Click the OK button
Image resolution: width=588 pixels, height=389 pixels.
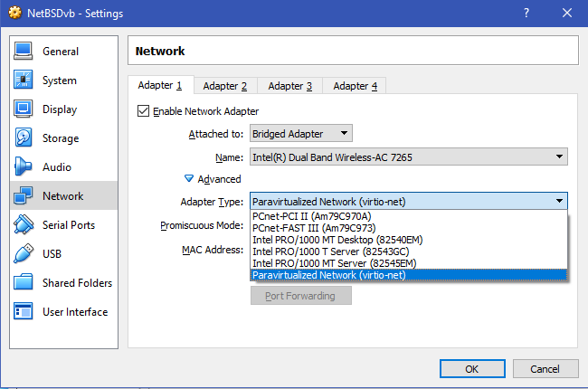pyautogui.click(x=471, y=369)
